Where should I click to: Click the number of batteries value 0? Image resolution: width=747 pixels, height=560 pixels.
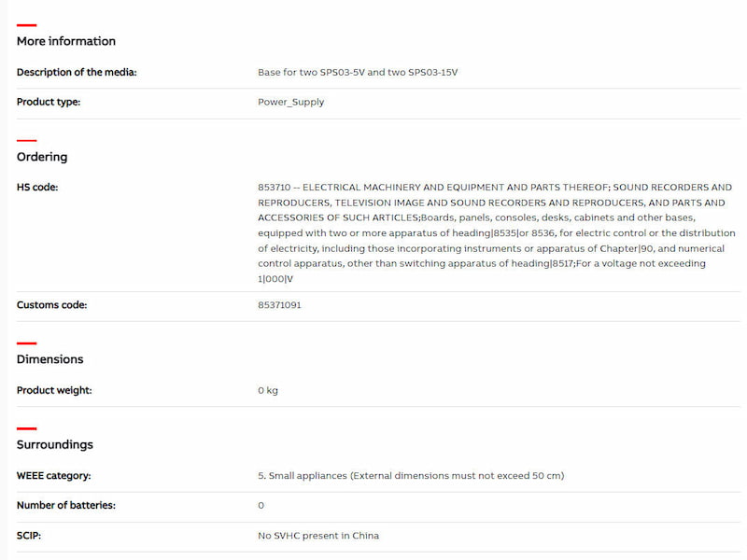(x=261, y=506)
